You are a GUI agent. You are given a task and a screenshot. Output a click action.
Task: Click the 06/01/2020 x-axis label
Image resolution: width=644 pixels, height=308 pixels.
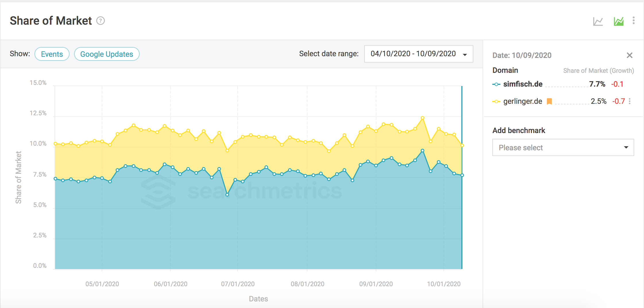click(x=171, y=284)
